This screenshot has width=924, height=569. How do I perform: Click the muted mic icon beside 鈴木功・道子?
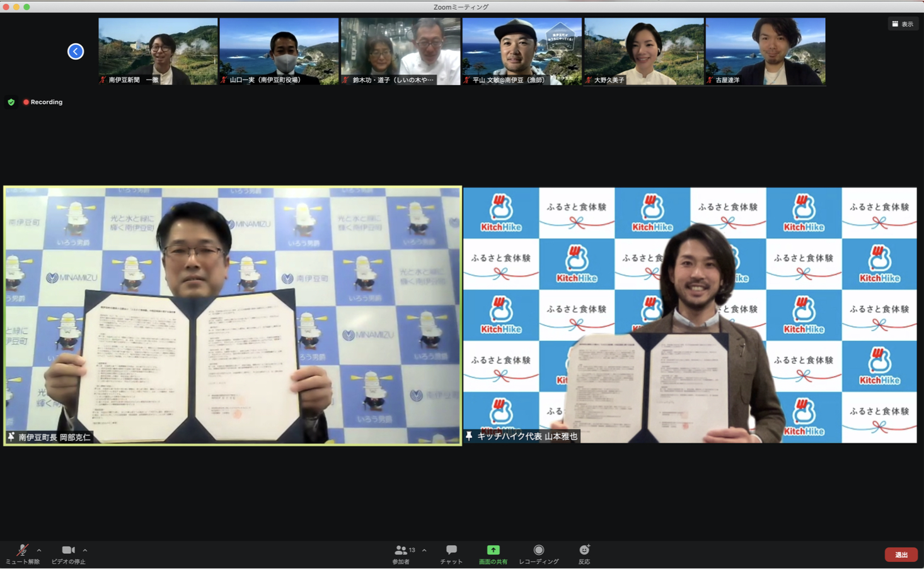[346, 80]
